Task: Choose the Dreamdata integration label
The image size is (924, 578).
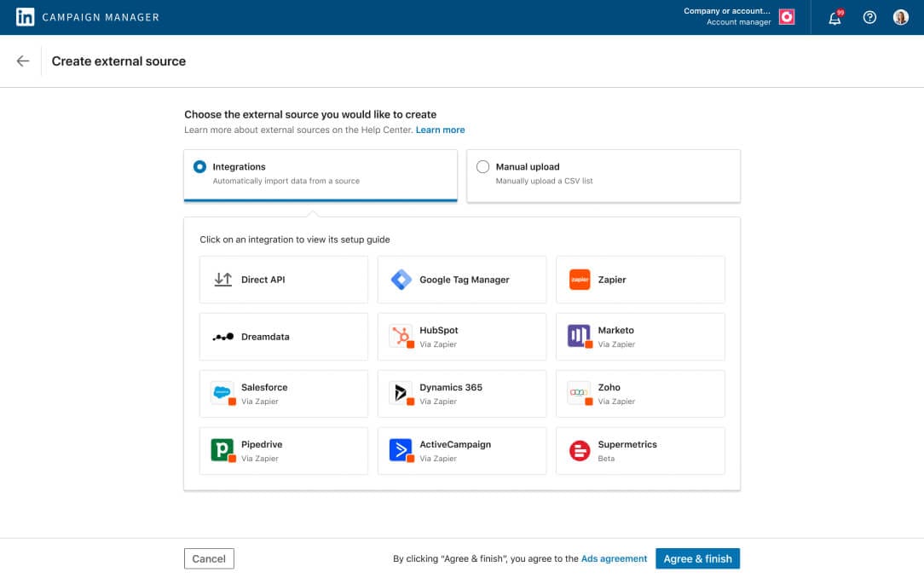Action: [x=265, y=337]
